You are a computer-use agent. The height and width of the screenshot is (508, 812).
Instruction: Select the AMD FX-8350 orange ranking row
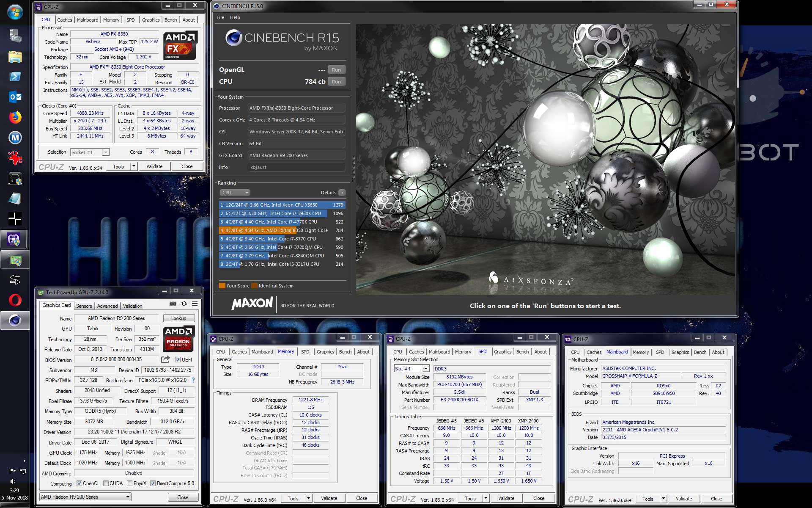click(x=282, y=230)
